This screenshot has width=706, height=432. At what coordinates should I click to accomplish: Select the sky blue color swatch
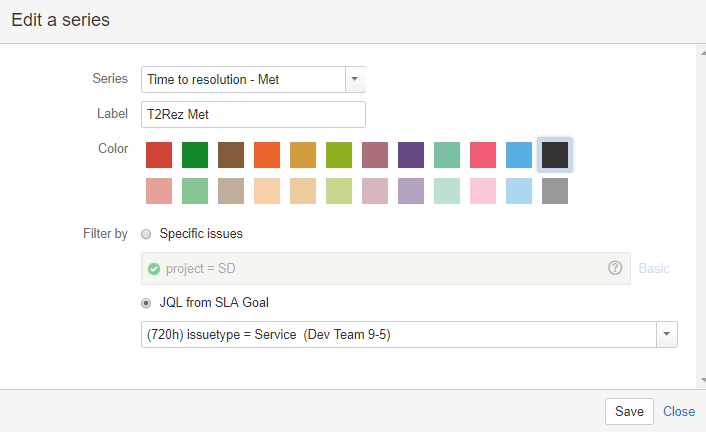click(519, 155)
